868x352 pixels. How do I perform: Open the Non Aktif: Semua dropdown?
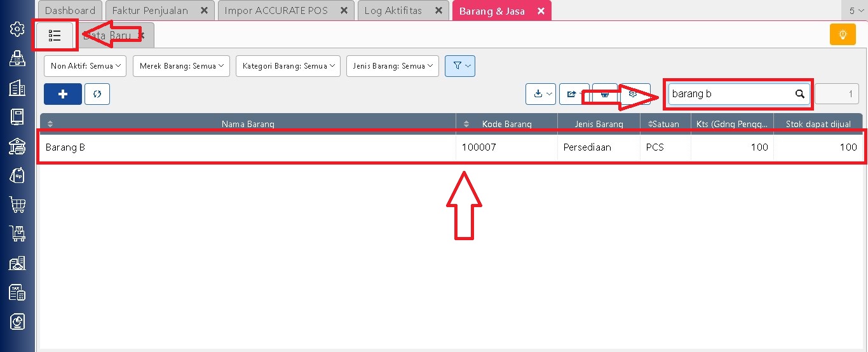point(85,66)
